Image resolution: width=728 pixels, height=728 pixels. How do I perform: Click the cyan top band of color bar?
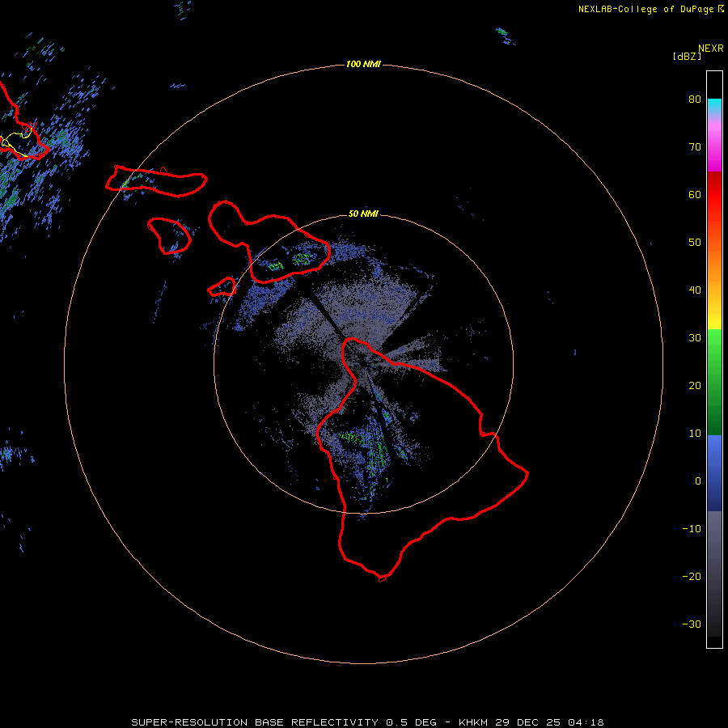[x=714, y=106]
